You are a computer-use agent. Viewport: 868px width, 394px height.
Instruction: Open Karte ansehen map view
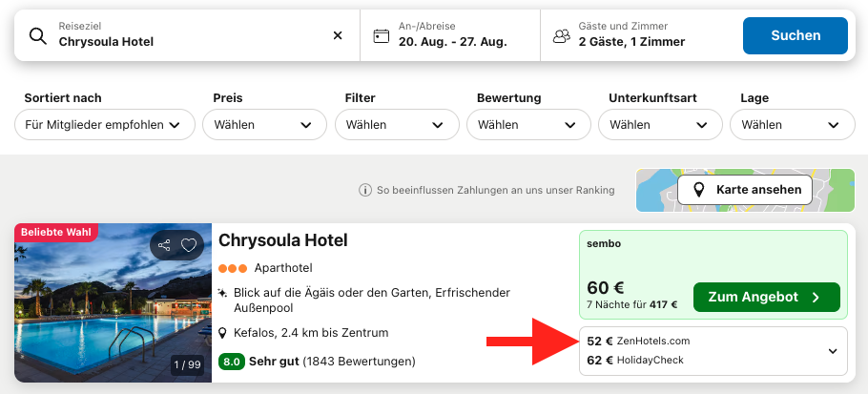coord(745,191)
